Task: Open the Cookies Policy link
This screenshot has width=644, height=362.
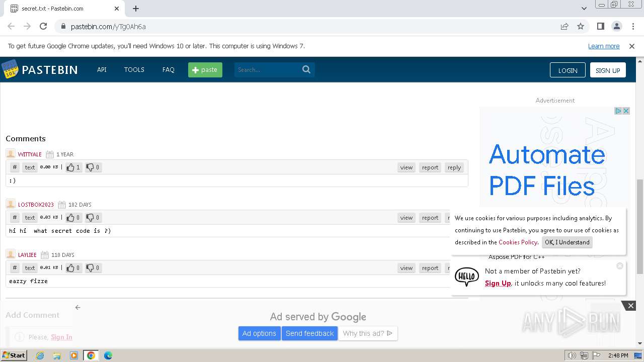Action: tap(518, 242)
